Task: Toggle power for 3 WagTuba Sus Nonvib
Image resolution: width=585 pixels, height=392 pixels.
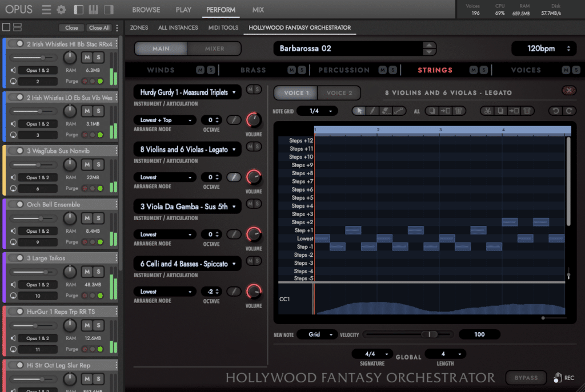Action: tap(16, 151)
